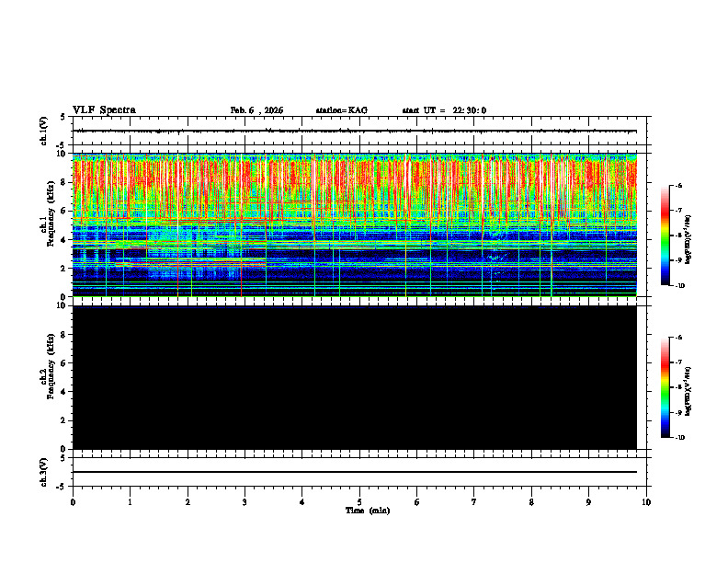
Task: Click the ch.1 spectrogram color scale bar
Action: [665, 236]
